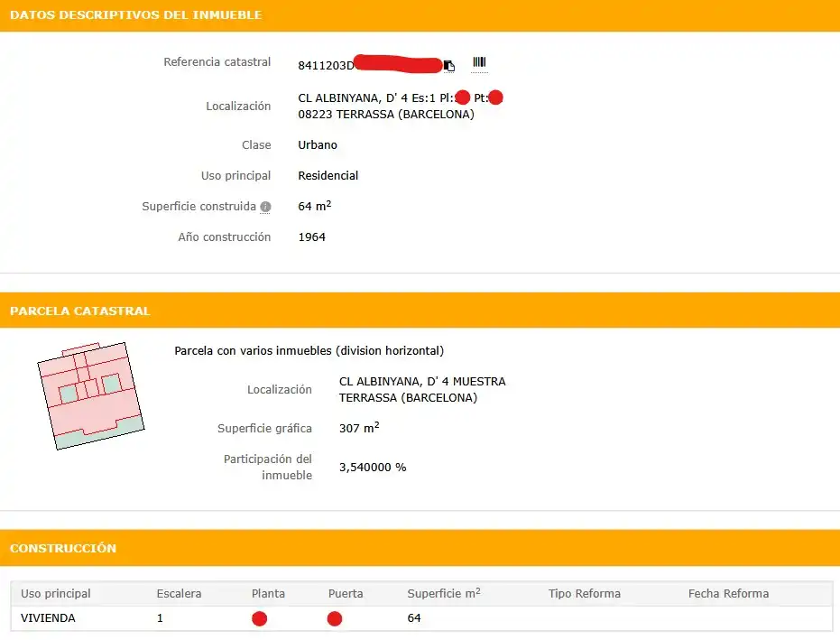Open the barcode icon beside the cadastral reference
This screenshot has width=840, height=640.
click(479, 62)
